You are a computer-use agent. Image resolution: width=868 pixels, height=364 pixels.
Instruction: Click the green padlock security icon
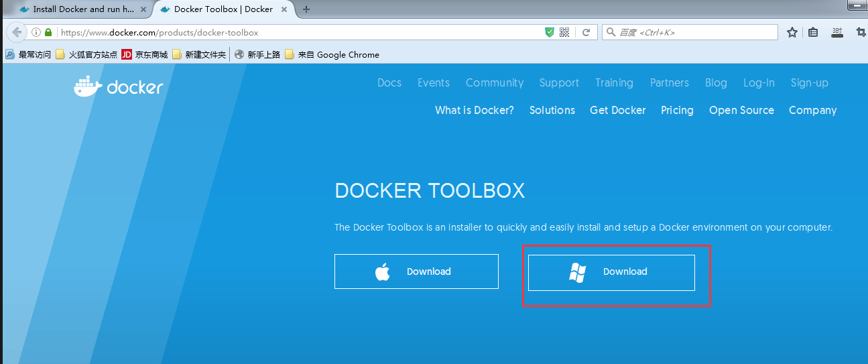[x=48, y=32]
